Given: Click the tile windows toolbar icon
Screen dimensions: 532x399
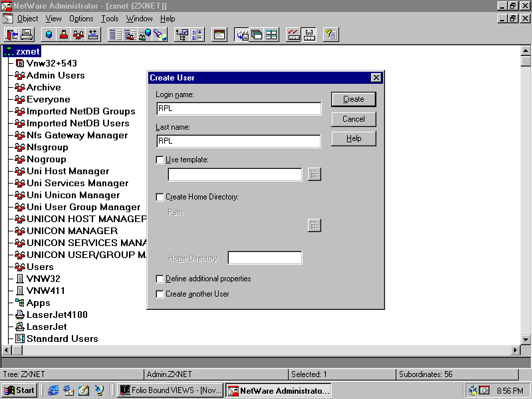Looking at the screenshot, I should click(271, 35).
